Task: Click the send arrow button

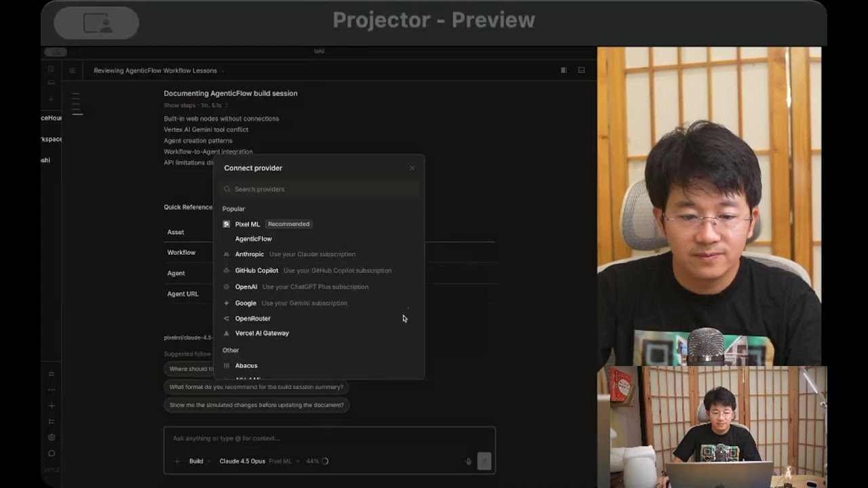Action: [484, 462]
